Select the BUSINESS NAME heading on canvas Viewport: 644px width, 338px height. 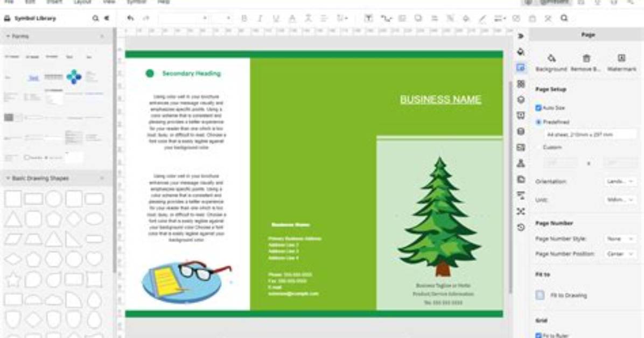pyautogui.click(x=440, y=100)
